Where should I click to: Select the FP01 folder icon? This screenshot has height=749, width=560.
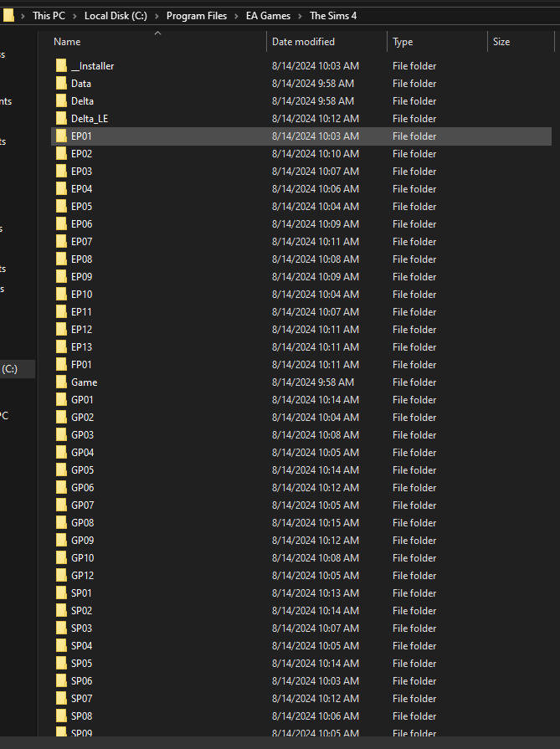tap(61, 365)
